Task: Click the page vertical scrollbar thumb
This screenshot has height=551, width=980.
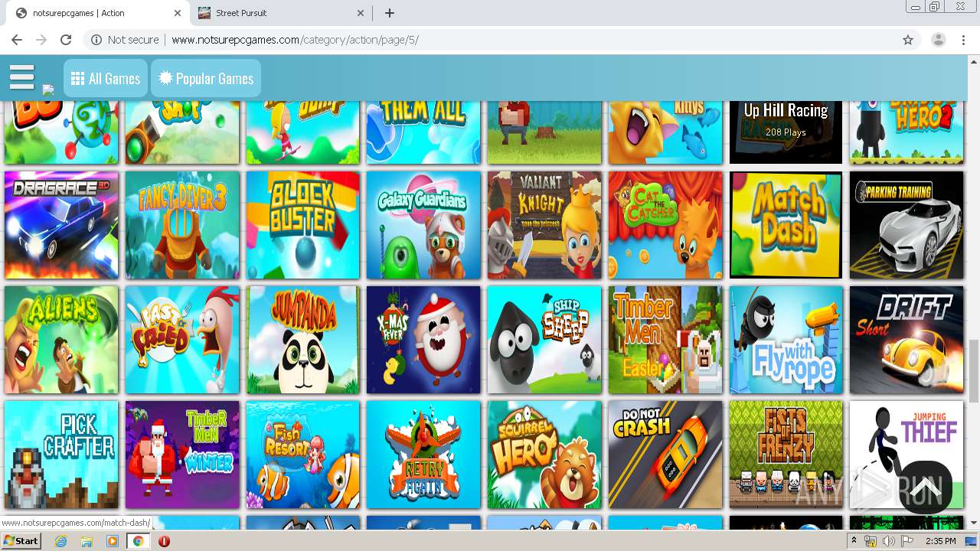Action: pyautogui.click(x=973, y=370)
